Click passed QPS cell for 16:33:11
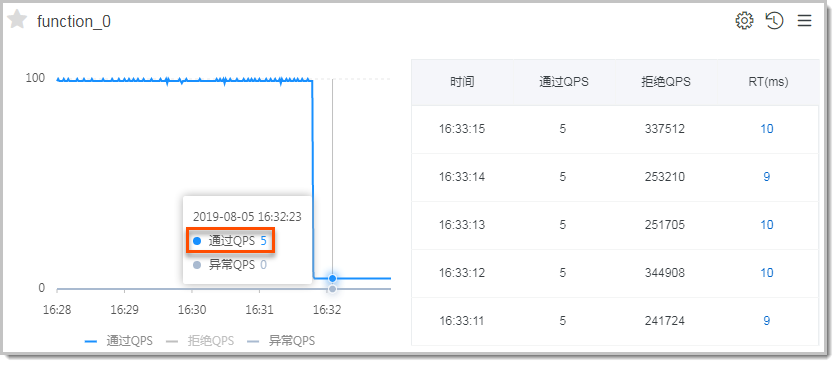837x365 pixels. [x=563, y=321]
